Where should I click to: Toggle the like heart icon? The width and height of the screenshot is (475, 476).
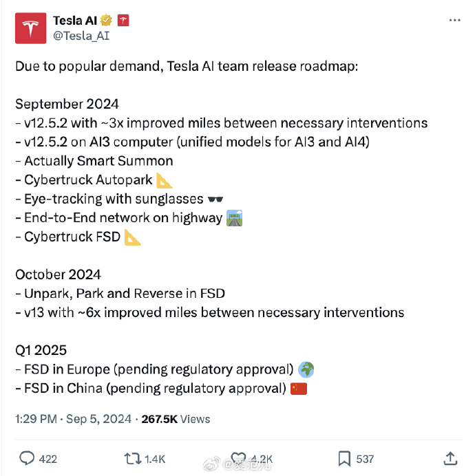238,458
